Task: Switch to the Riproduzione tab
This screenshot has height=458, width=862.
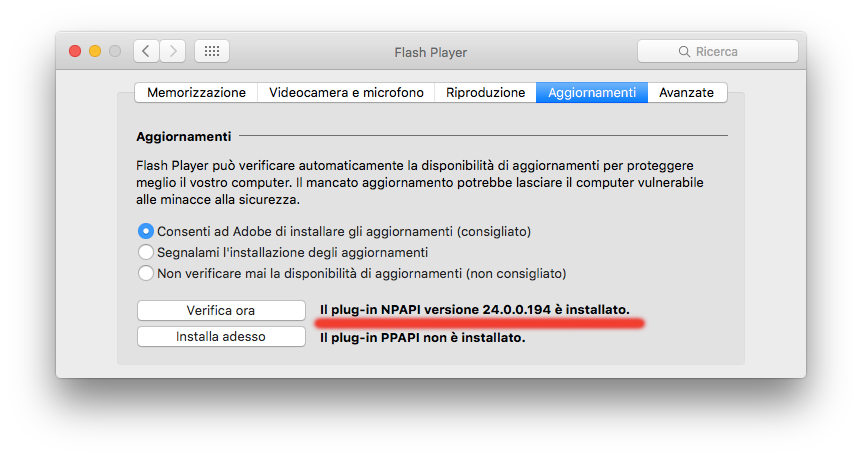Action: pos(485,93)
